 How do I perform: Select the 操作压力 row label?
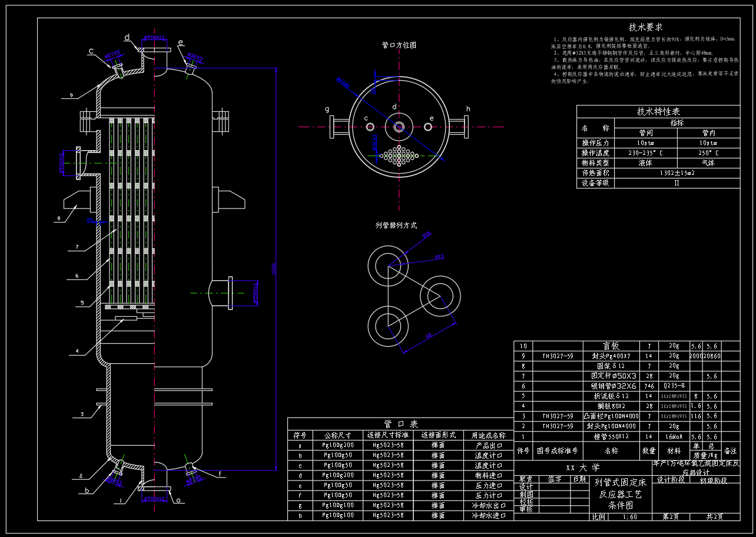click(595, 143)
